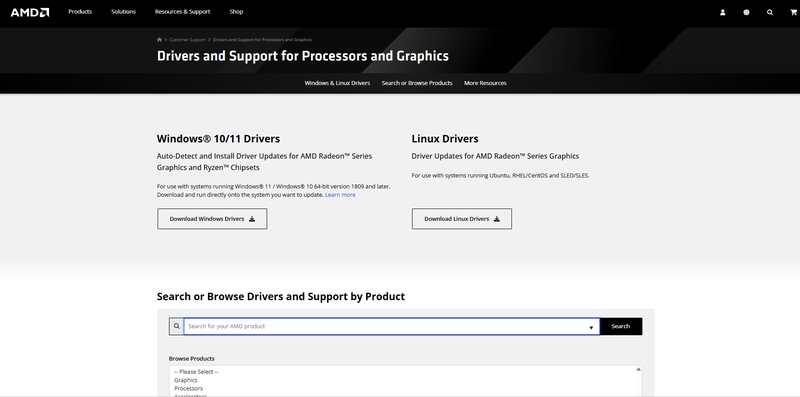
Task: Open the shopping cart icon
Action: click(x=793, y=12)
